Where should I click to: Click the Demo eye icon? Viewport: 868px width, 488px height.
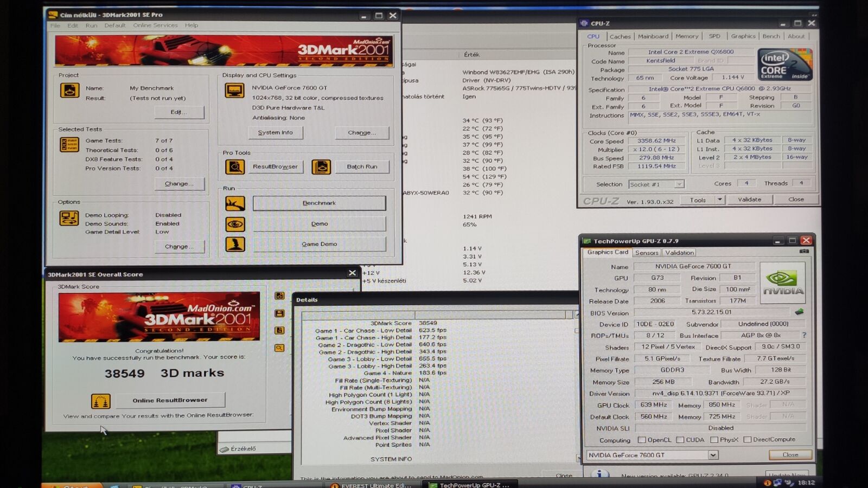click(x=235, y=224)
